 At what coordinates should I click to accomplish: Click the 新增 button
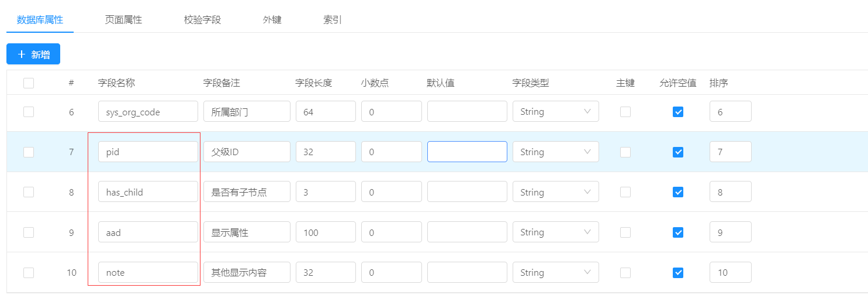click(33, 54)
